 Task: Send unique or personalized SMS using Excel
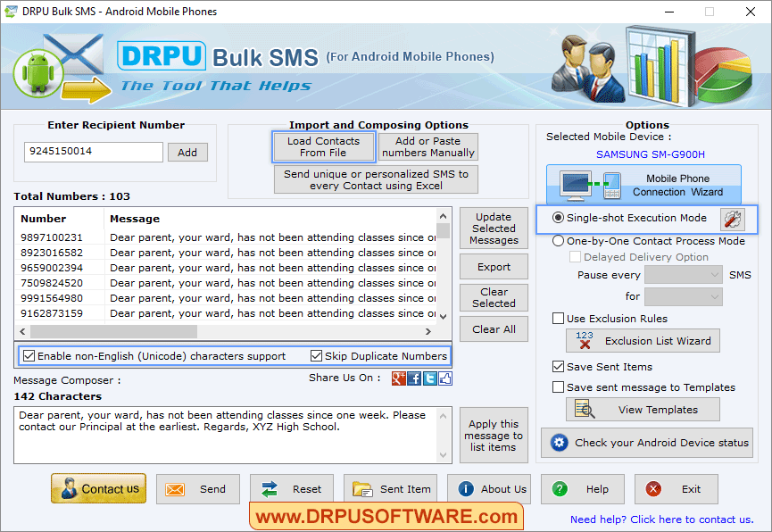coord(376,179)
